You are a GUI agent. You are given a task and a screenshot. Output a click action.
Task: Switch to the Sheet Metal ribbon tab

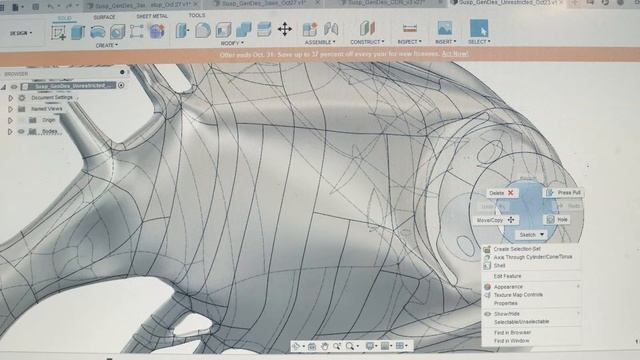click(x=152, y=16)
